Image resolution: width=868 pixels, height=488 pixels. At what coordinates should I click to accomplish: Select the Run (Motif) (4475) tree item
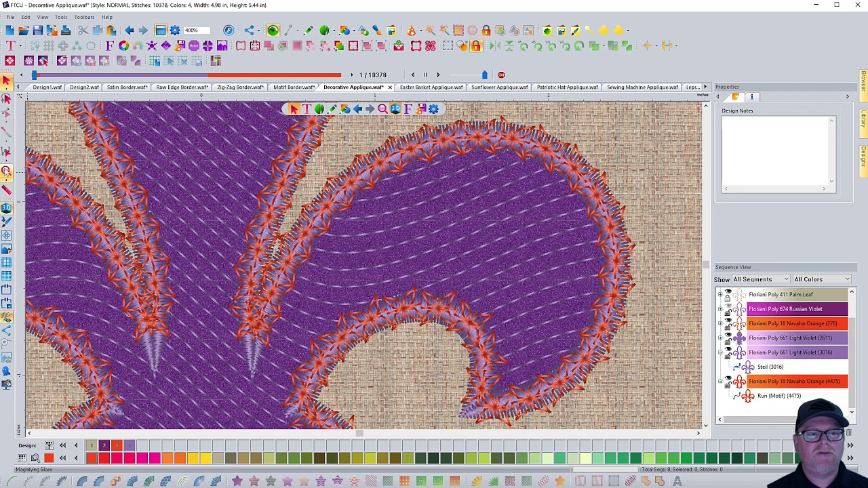pos(779,396)
